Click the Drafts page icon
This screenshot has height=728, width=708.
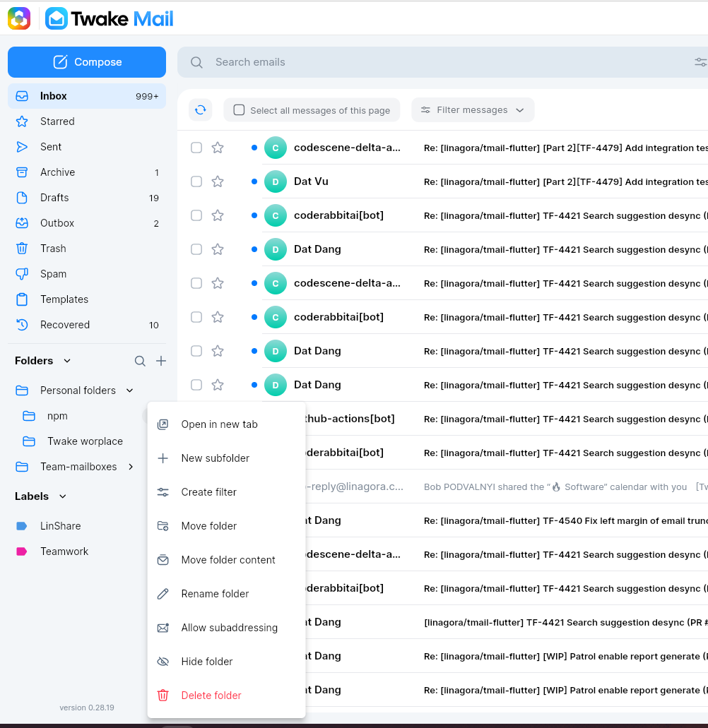pyautogui.click(x=22, y=198)
